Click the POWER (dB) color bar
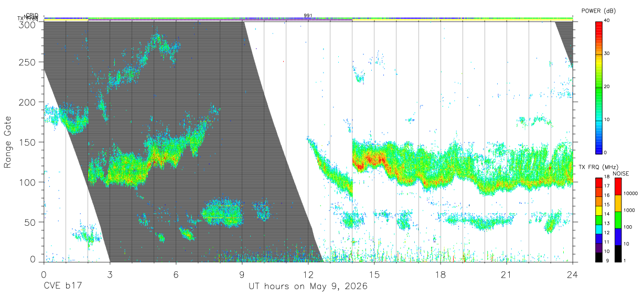 point(598,87)
